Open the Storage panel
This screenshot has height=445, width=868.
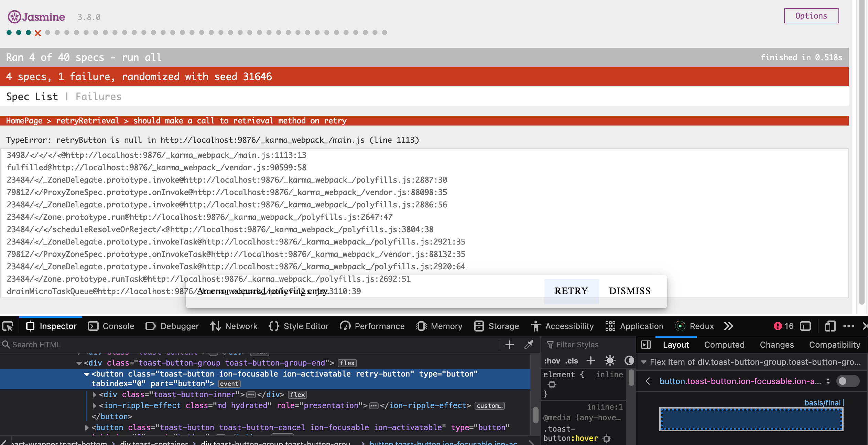(497, 326)
